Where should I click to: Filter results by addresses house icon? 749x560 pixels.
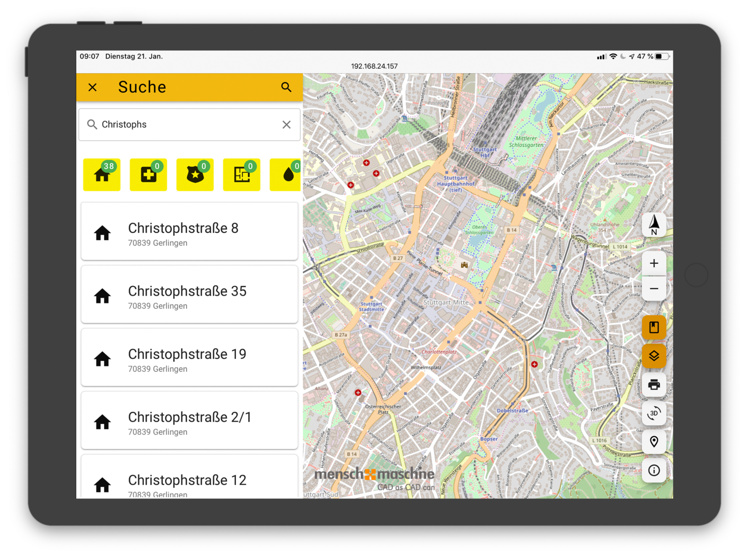[102, 175]
